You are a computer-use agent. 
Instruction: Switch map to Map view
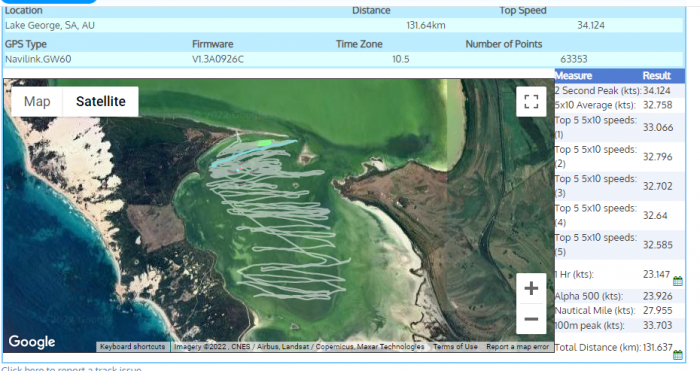(x=37, y=101)
